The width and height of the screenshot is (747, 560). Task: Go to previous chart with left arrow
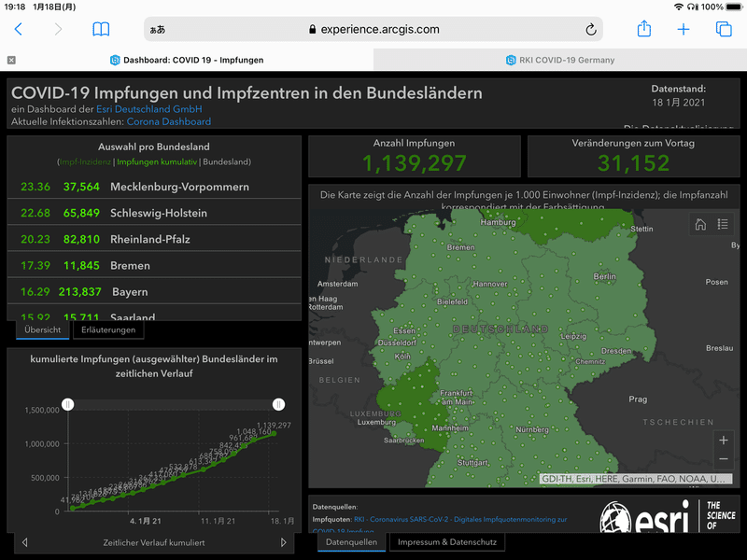coord(25,542)
